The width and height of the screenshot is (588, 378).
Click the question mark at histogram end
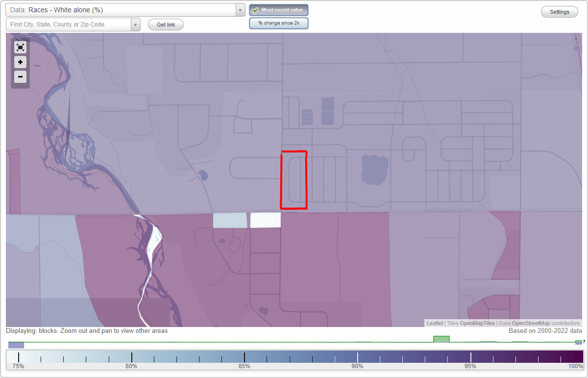[584, 342]
